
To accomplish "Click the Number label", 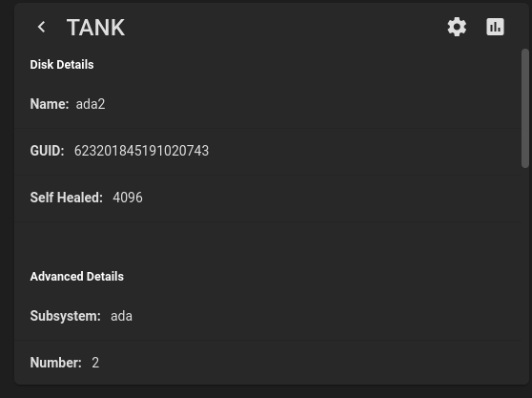I will pyautogui.click(x=56, y=363).
